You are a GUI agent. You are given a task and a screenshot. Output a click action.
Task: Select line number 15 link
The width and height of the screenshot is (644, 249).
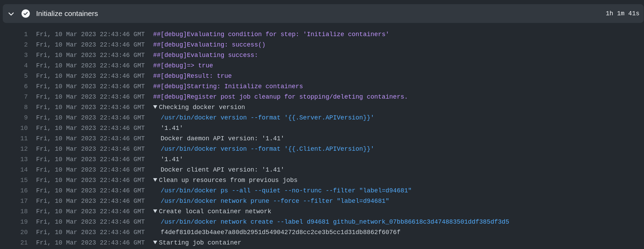24,180
